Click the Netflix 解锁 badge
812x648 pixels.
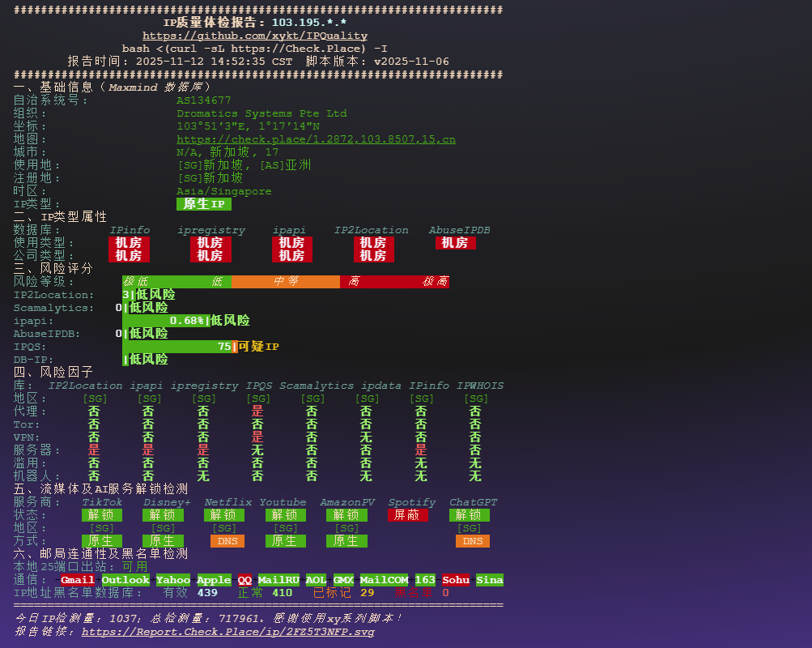224,514
